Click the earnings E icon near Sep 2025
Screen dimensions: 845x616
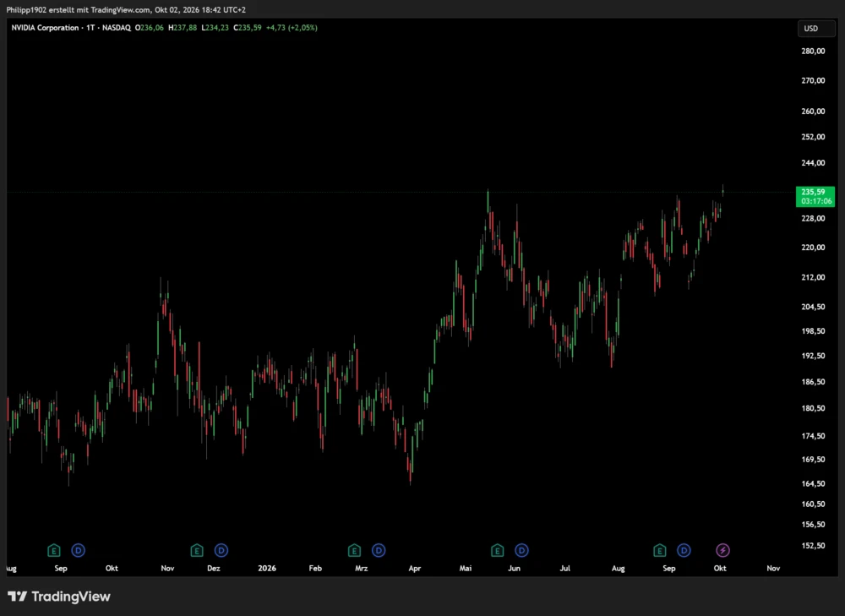tap(53, 550)
